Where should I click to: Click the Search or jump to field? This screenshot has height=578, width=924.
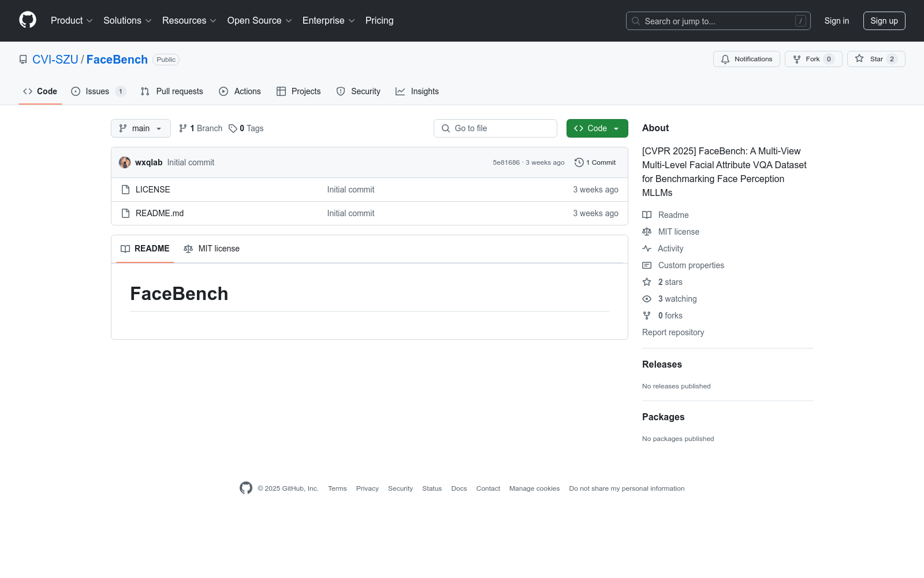tap(718, 21)
